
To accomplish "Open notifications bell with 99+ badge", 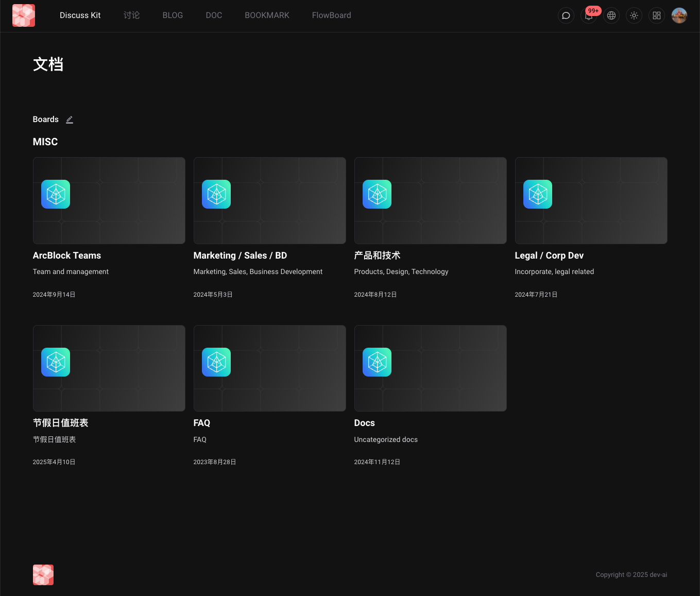I will 589,15.
